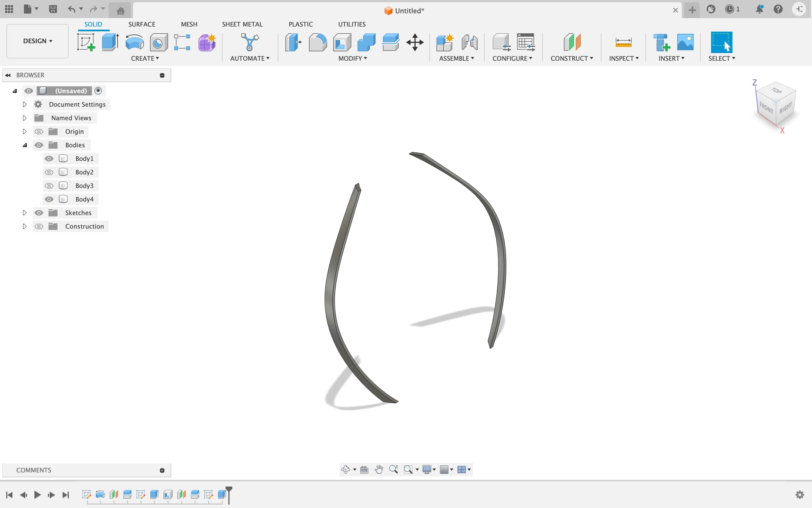This screenshot has height=508, width=812.
Task: Select the Rectangular Pattern tool
Action: click(x=182, y=42)
